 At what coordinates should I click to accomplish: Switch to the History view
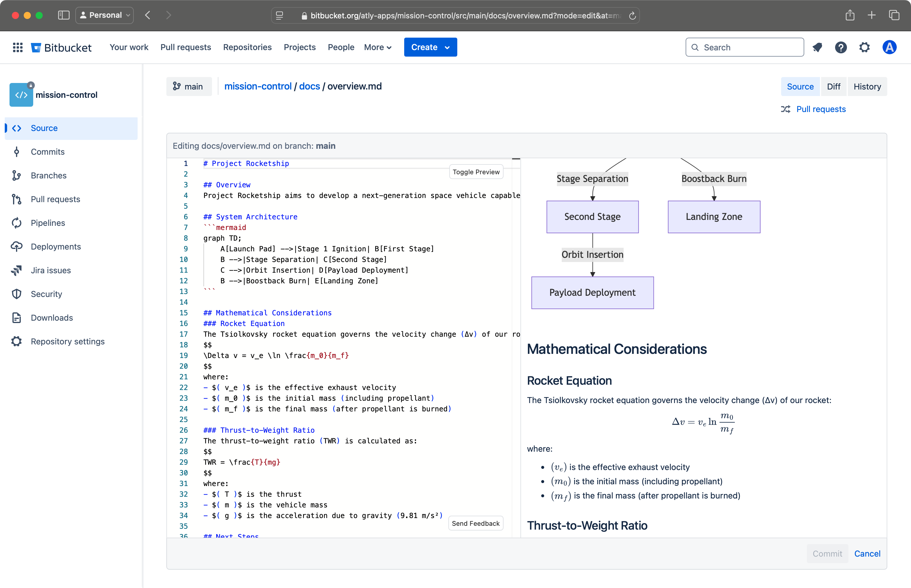pos(867,86)
